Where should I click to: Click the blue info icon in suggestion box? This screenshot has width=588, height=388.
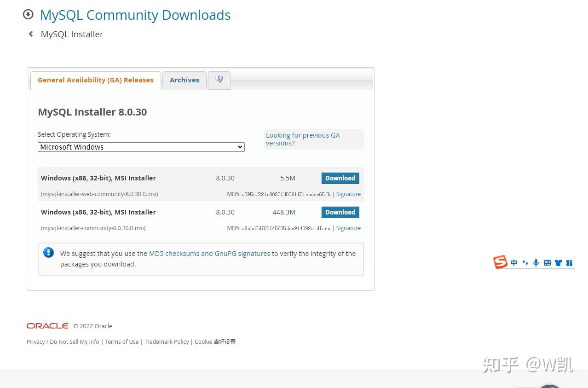click(x=49, y=253)
